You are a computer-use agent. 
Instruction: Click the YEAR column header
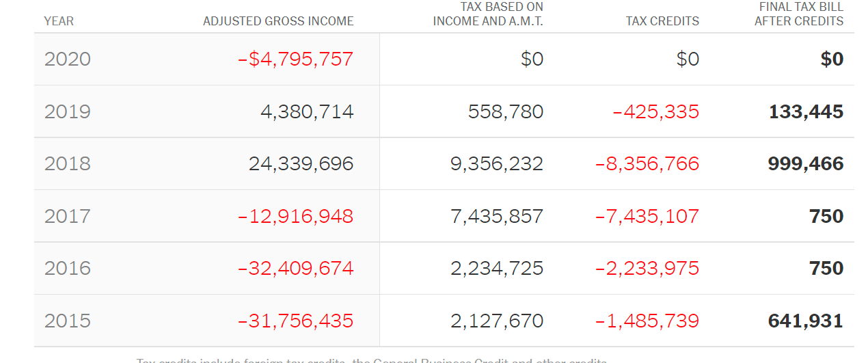tap(59, 21)
